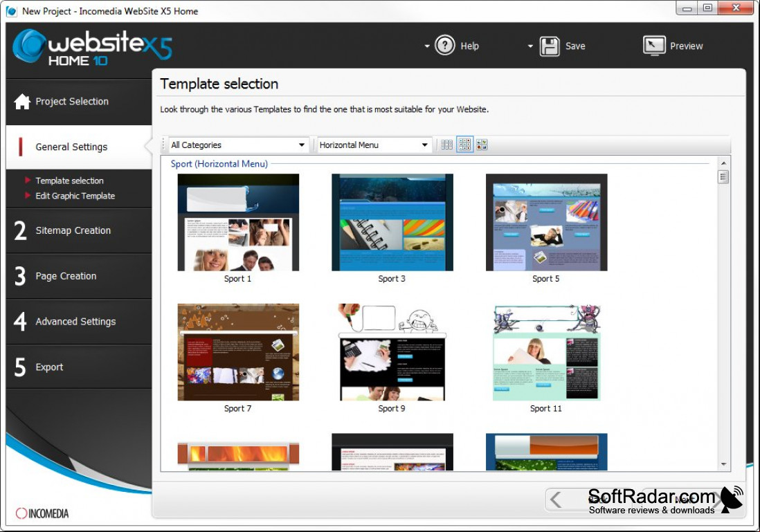This screenshot has width=760, height=532.
Task: Switch to medium thumbnails grid view
Action: point(464,145)
